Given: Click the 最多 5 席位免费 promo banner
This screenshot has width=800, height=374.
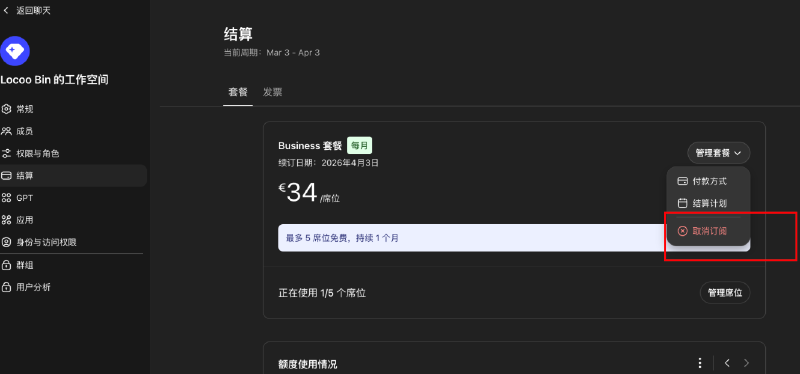Looking at the screenshot, I should tap(514, 238).
